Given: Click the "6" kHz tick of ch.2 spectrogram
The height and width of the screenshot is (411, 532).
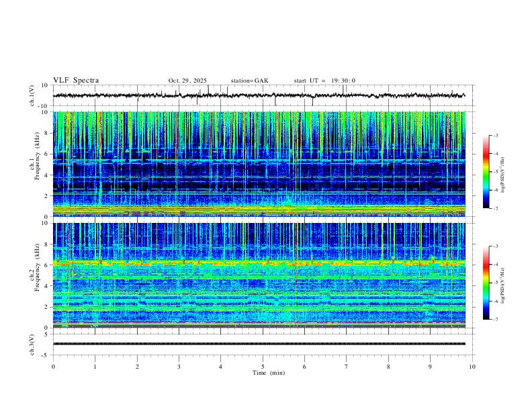Looking at the screenshot, I should pyautogui.click(x=48, y=265).
